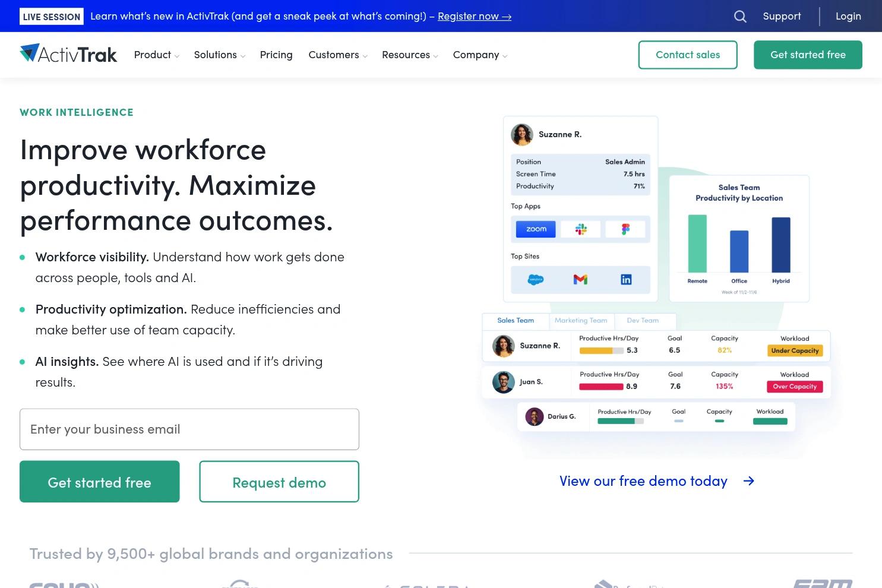This screenshot has width=882, height=588.
Task: Click Juan's productive hours progress bar
Action: click(x=601, y=387)
